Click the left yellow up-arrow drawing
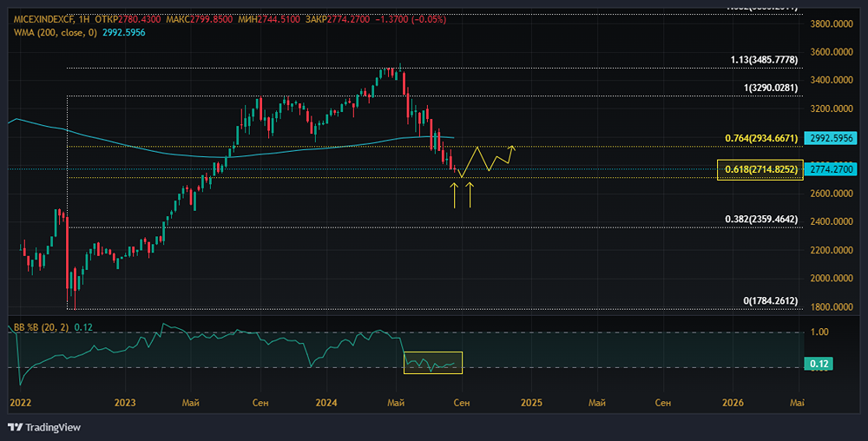The height and width of the screenshot is (441, 868). tap(454, 195)
